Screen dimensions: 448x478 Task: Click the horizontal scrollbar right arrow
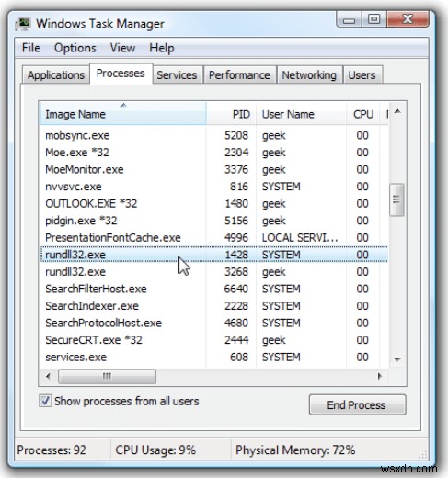pos(380,376)
